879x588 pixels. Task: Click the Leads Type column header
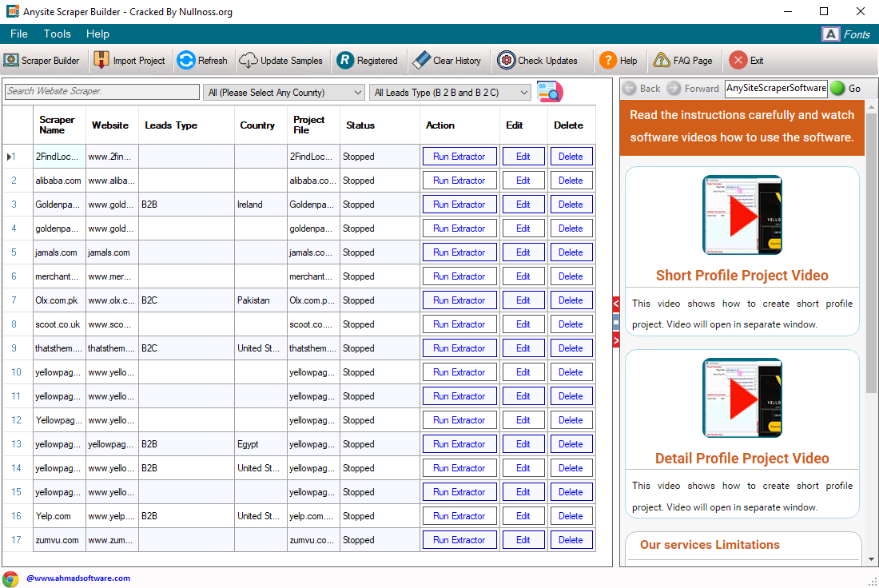click(x=187, y=125)
